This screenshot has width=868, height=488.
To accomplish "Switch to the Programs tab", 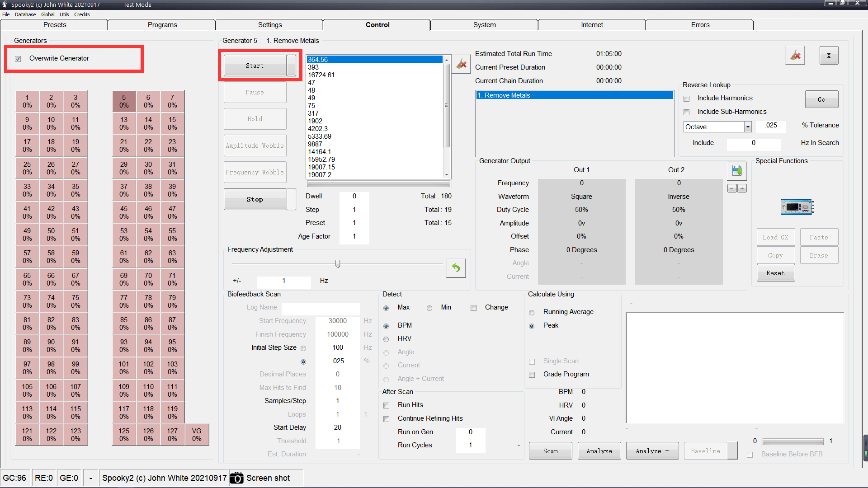I will pos(162,25).
